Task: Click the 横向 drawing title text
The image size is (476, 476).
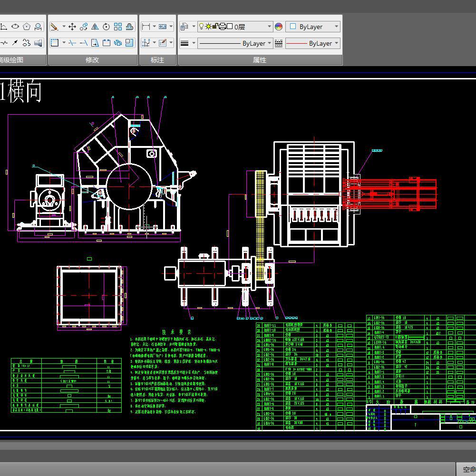Action: tap(24, 91)
